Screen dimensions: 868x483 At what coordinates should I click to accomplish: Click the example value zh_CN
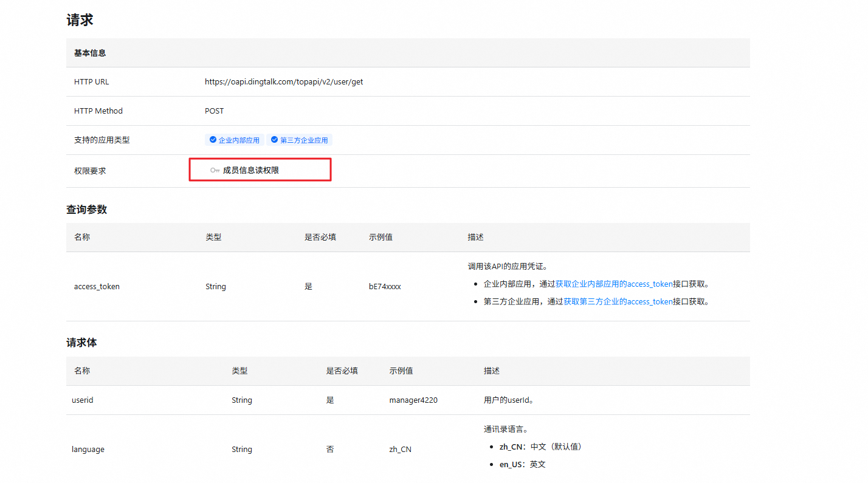point(401,450)
